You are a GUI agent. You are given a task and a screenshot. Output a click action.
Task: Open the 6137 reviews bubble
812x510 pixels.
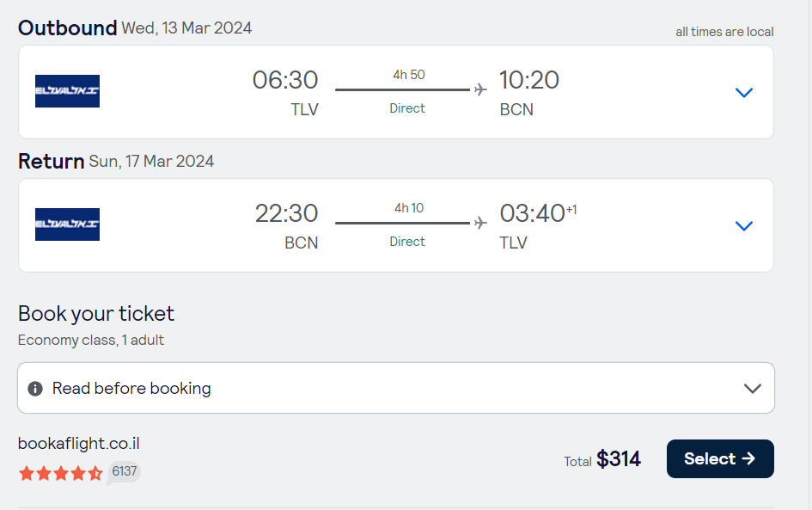[x=125, y=471]
